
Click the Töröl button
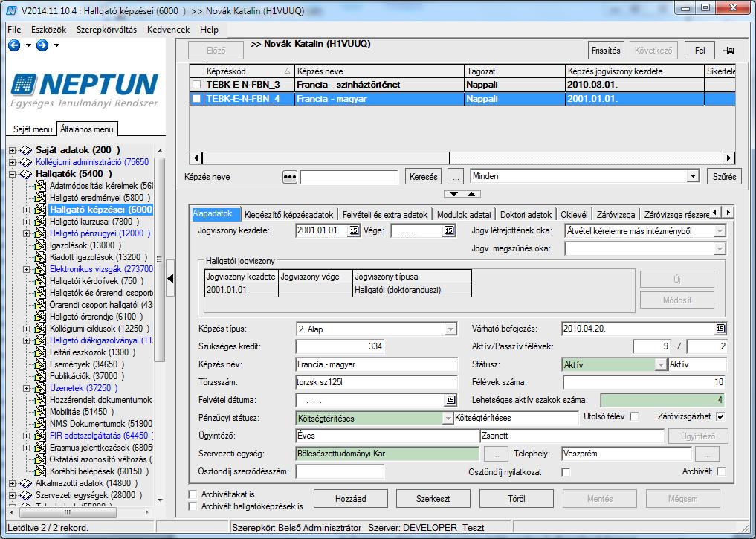pyautogui.click(x=517, y=499)
